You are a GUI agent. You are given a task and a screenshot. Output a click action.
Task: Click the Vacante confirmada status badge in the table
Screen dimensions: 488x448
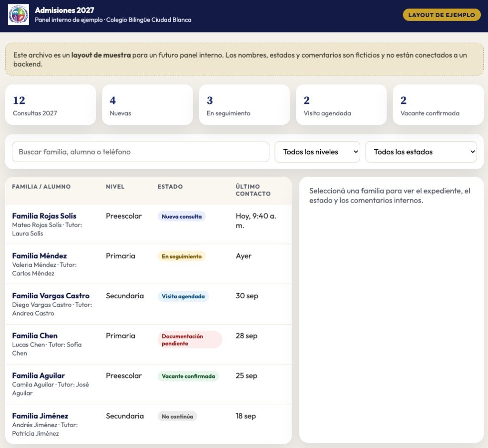188,376
